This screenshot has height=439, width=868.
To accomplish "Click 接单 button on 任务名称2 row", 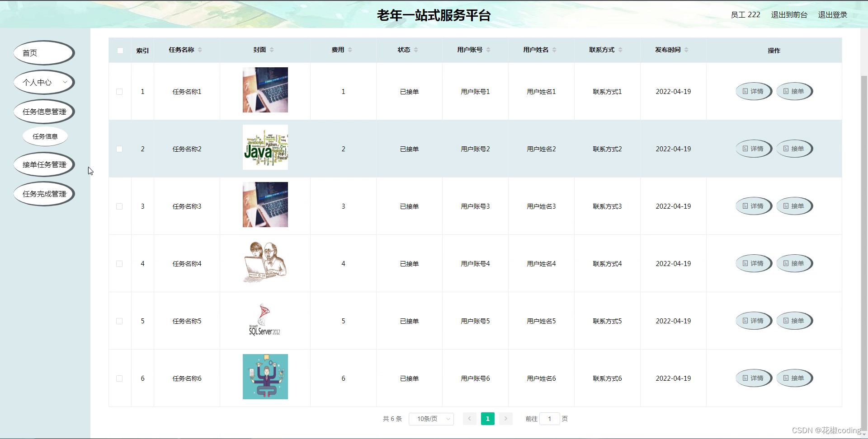I will (794, 149).
